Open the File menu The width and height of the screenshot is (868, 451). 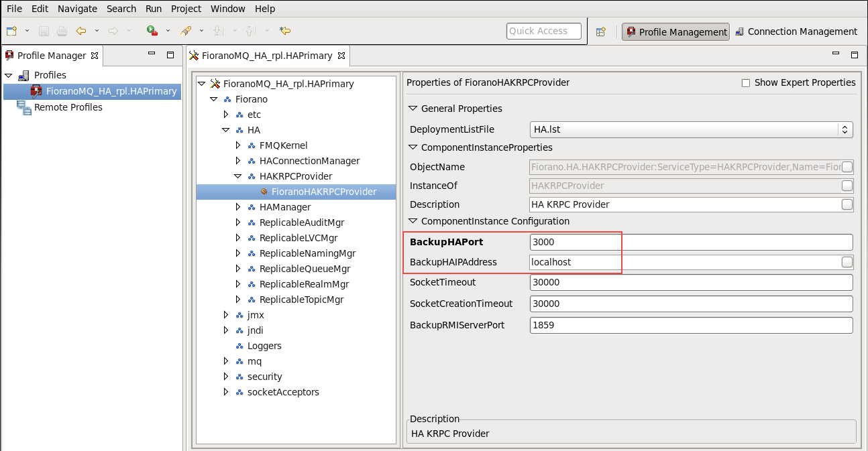pyautogui.click(x=14, y=9)
